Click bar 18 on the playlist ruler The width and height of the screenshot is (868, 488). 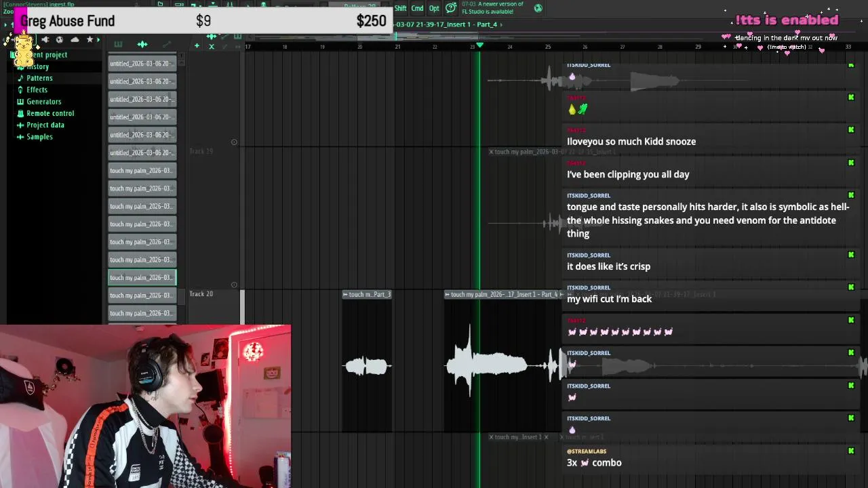click(x=285, y=47)
